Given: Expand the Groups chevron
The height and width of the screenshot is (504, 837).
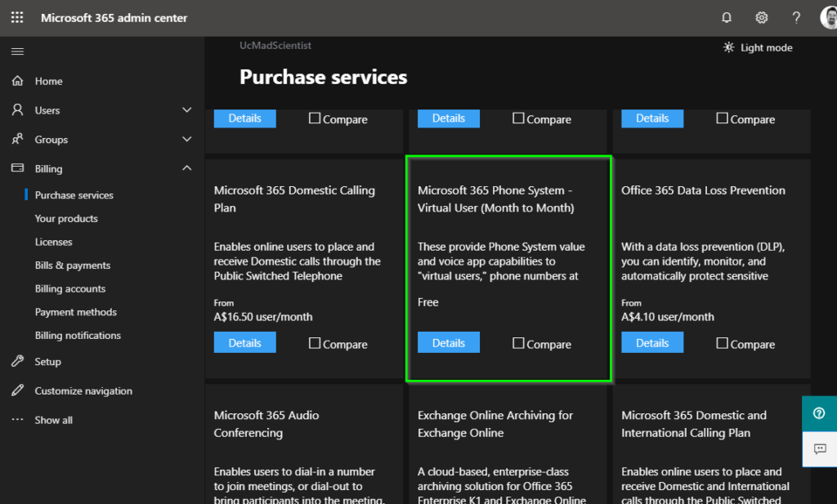Looking at the screenshot, I should pyautogui.click(x=187, y=139).
